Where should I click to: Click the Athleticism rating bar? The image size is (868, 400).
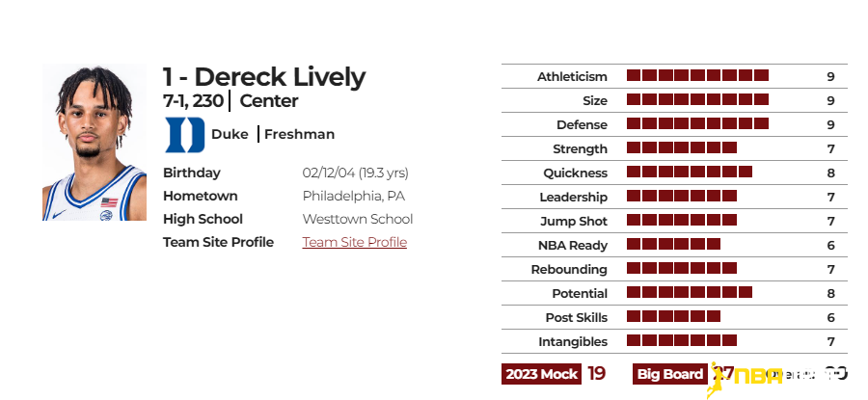[697, 76]
